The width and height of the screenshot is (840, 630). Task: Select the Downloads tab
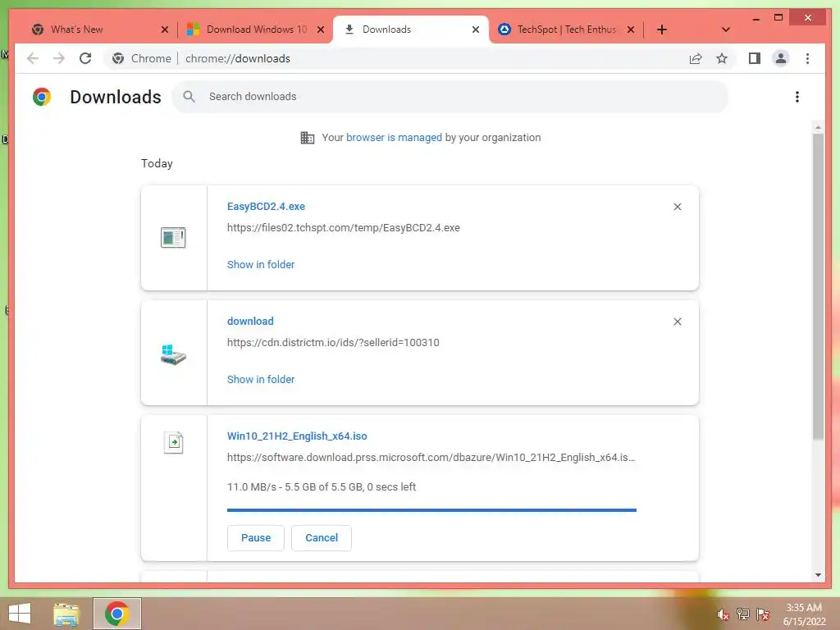(x=411, y=30)
